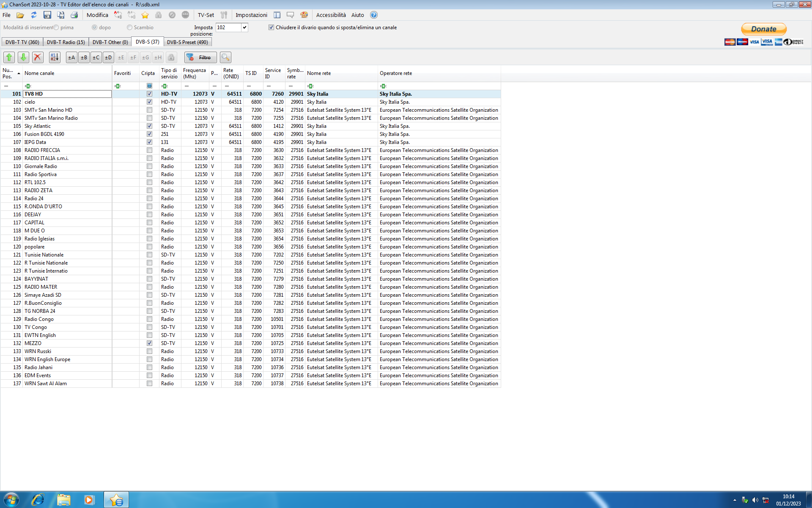The image size is (812, 508).
Task: Toggle Cripta checkbox for TV8 HD
Action: 149,94
